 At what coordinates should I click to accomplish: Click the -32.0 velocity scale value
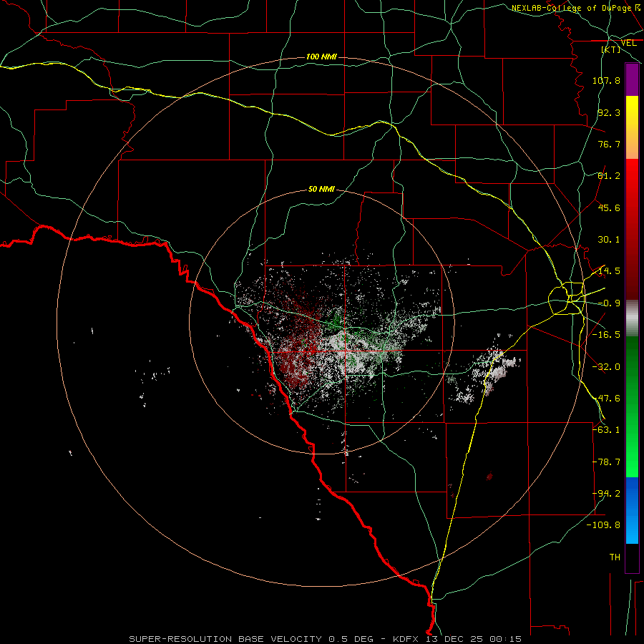point(606,367)
